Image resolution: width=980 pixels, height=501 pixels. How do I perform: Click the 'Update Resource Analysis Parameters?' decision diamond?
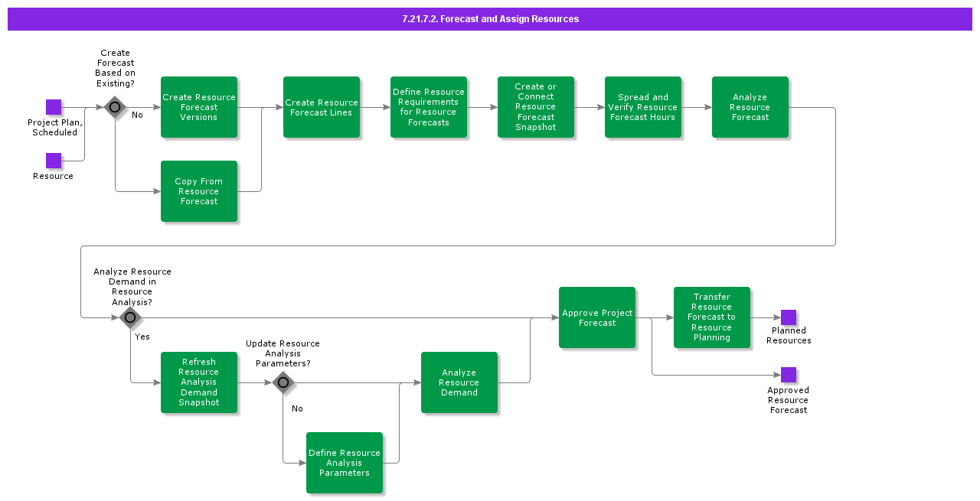pyautogui.click(x=283, y=382)
